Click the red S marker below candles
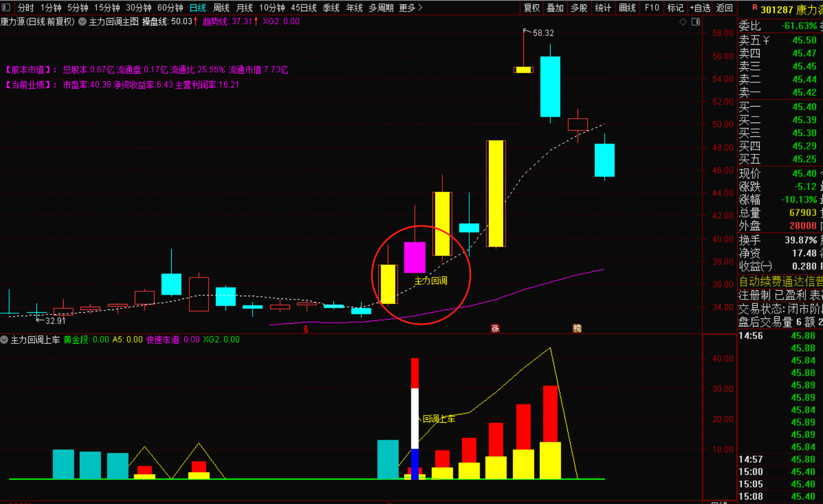Screen dimensions: 823x504 pos(306,329)
